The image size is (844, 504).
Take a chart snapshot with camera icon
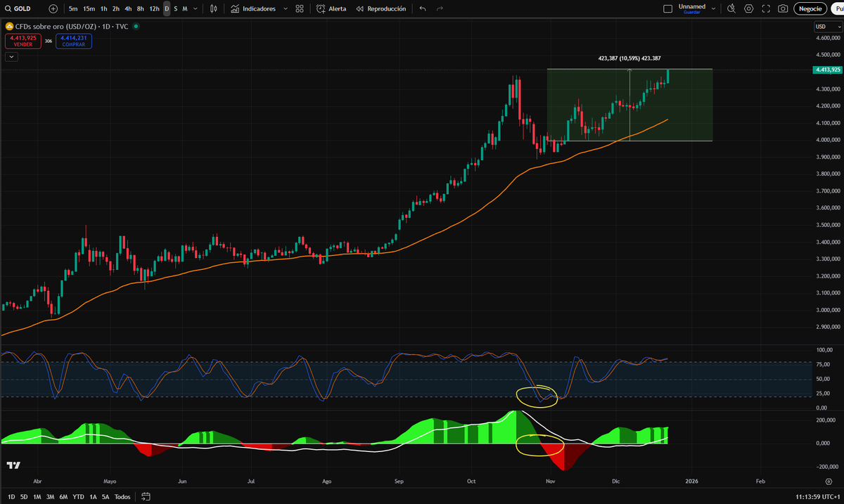click(x=782, y=8)
